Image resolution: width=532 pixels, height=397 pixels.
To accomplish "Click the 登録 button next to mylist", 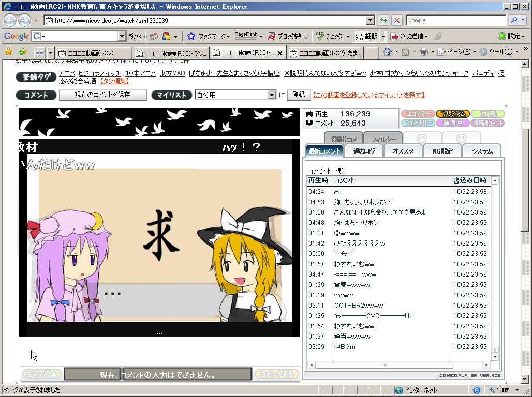I will 299,95.
